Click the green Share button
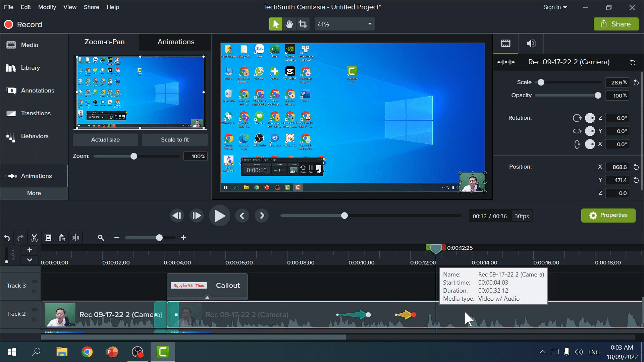Viewport: 644px width, 362px height. point(616,24)
